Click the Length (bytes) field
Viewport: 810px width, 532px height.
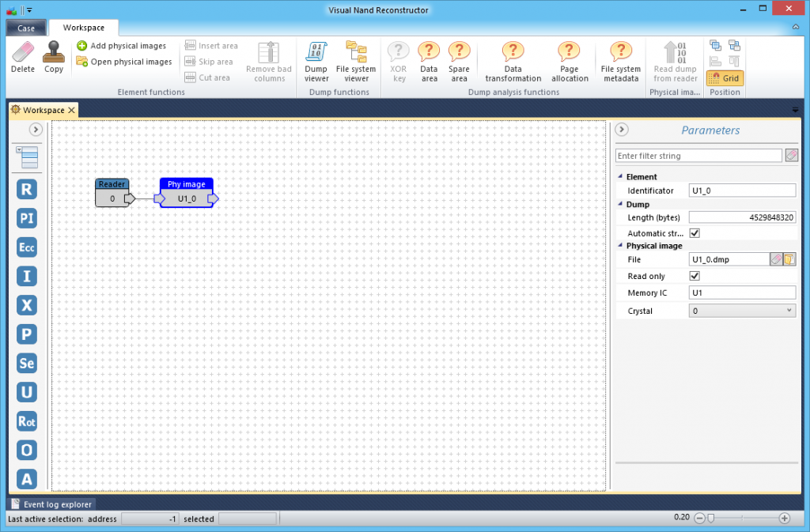pos(742,217)
